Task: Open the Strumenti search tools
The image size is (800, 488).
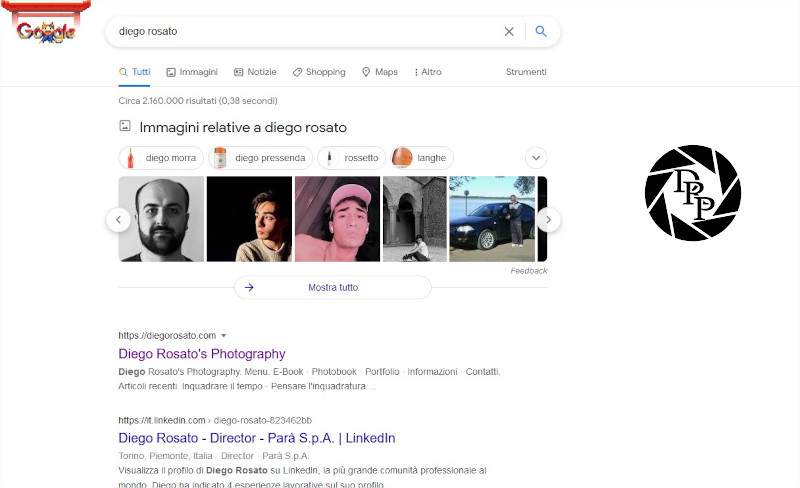Action: [x=526, y=72]
